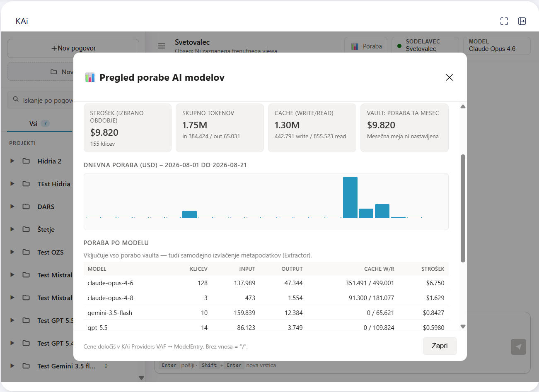Open the hamburger menu next to Svetovalec
This screenshot has width=539, height=392.
pos(162,46)
